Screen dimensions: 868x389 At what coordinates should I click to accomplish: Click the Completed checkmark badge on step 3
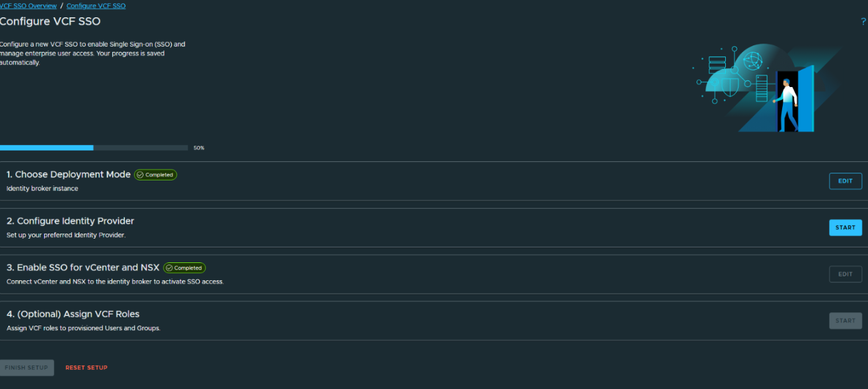click(184, 268)
